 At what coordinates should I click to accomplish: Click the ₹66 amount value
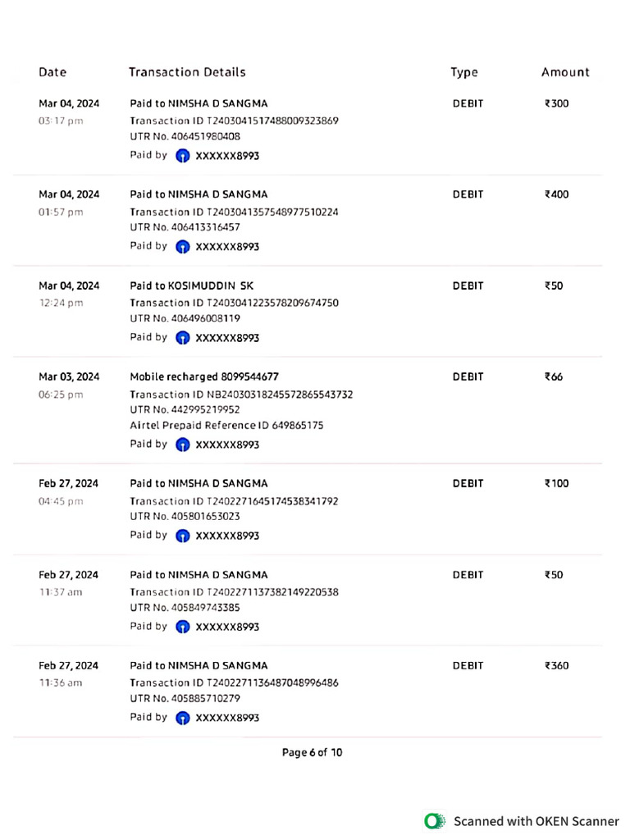(x=554, y=377)
